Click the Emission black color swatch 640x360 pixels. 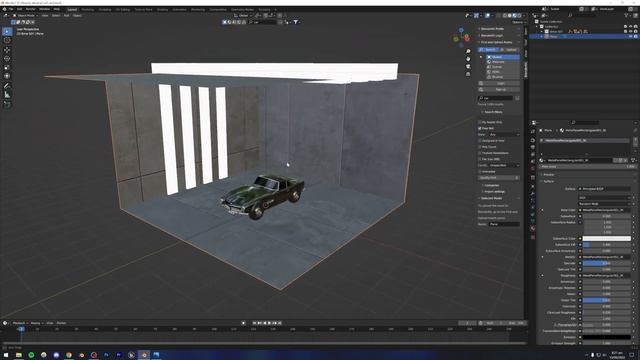(607, 337)
